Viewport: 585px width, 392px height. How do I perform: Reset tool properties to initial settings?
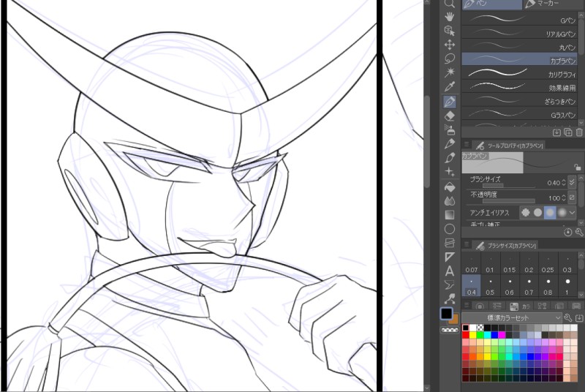coord(567,233)
